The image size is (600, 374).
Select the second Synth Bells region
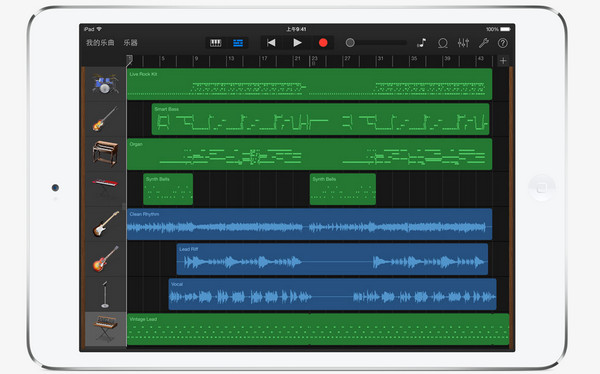click(343, 189)
